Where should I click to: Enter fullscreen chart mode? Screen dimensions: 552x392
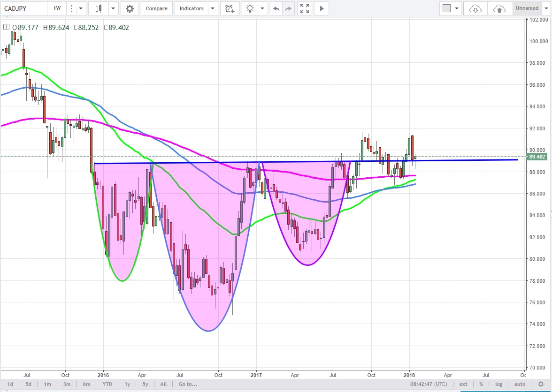tap(305, 8)
